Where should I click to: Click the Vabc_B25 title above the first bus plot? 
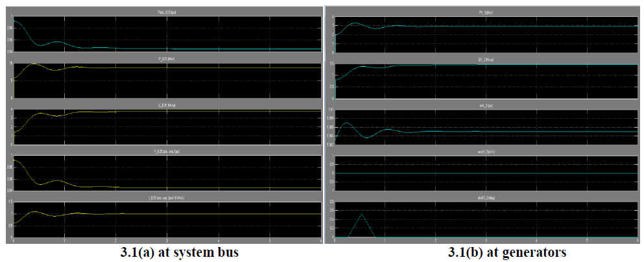click(167, 12)
